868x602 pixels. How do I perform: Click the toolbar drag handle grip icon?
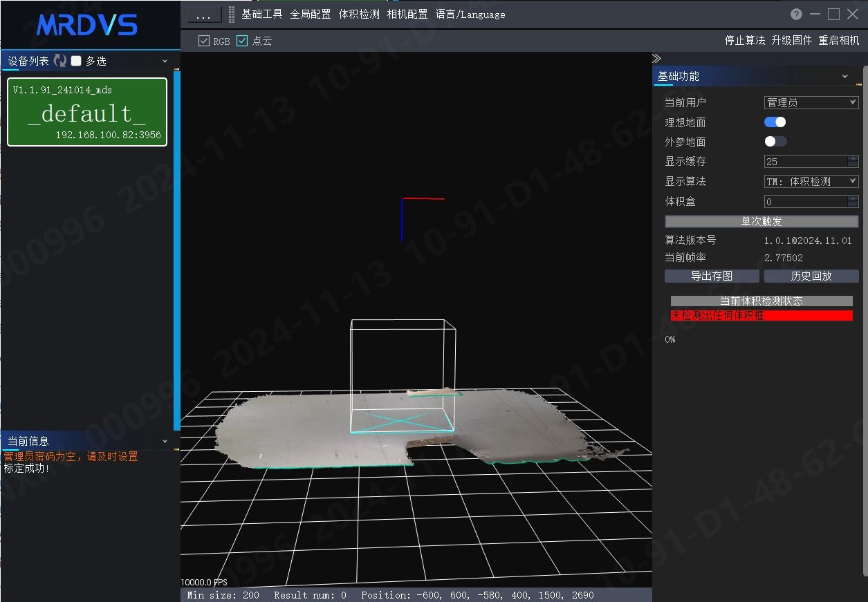(x=232, y=15)
